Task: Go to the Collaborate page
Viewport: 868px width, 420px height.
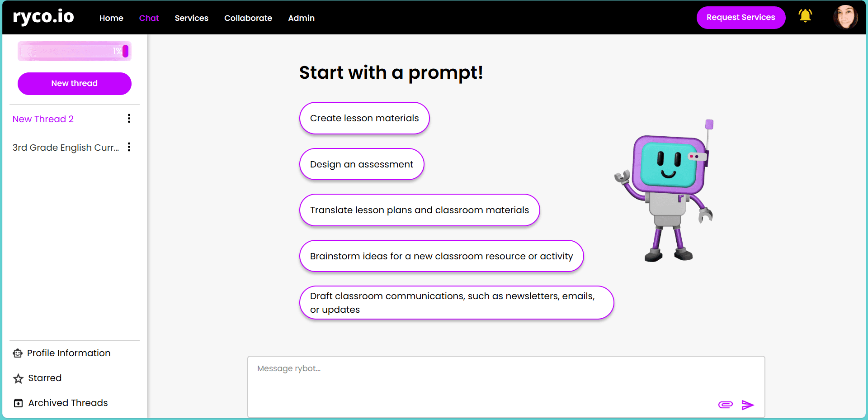Action: (248, 18)
